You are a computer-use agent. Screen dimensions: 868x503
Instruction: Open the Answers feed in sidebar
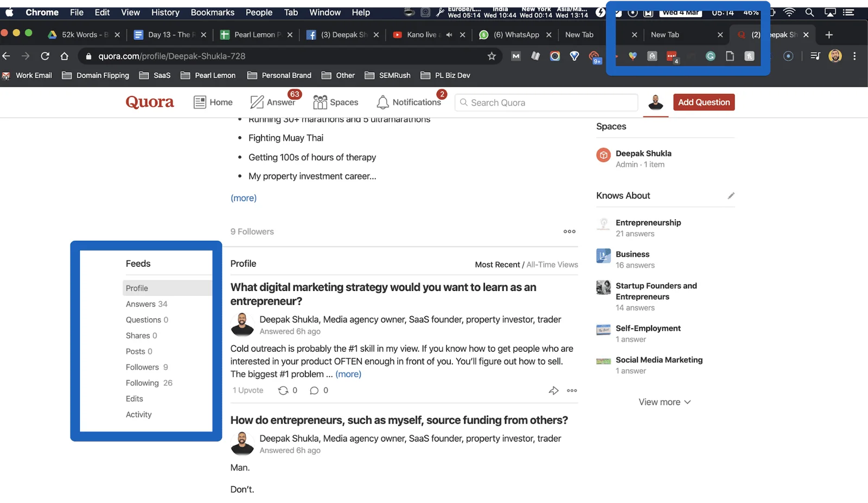click(x=146, y=304)
